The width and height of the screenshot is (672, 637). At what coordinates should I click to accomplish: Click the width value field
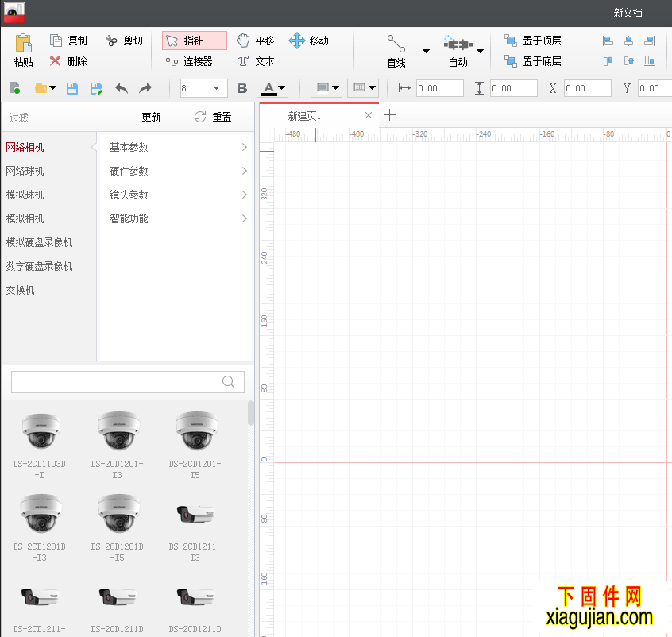(440, 88)
